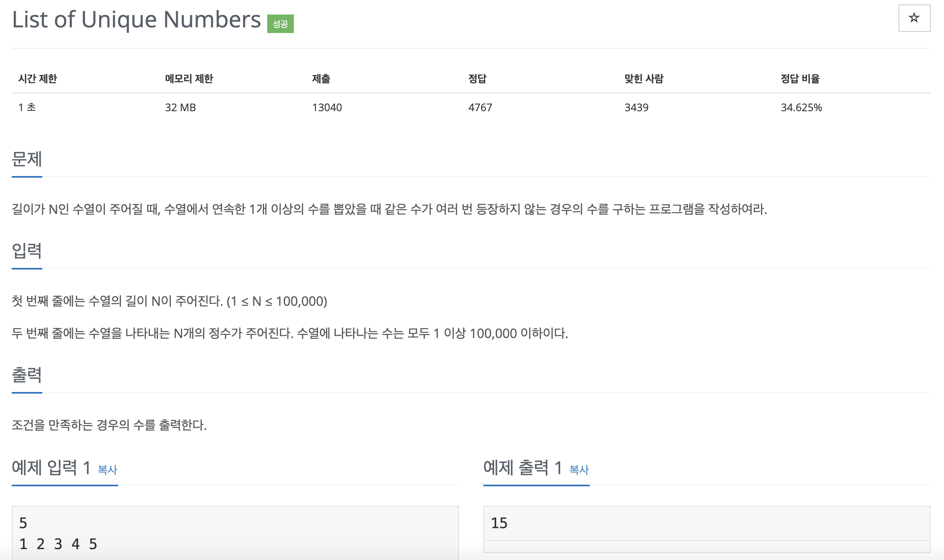This screenshot has height=560, width=944.
Task: Click the 정답 value 4767
Action: (480, 108)
